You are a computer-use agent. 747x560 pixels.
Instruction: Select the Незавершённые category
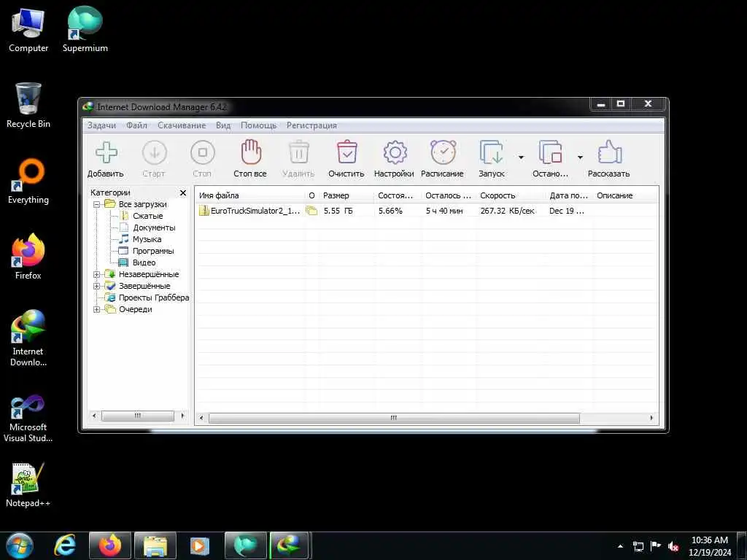[x=149, y=274]
